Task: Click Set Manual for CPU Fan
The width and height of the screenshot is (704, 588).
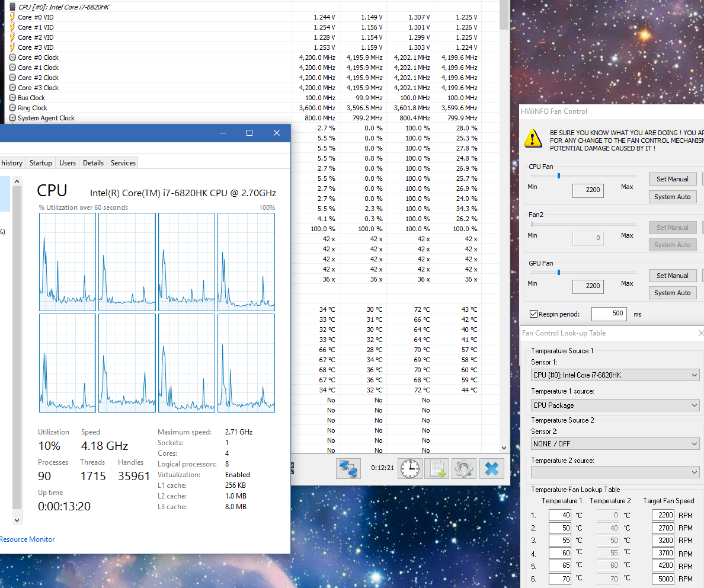Action: [672, 179]
